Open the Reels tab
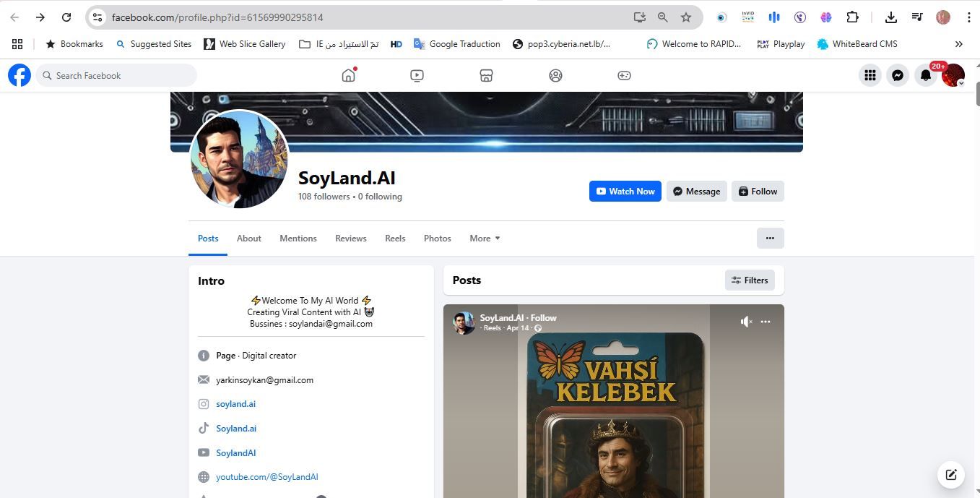Viewport: 980px width, 498px height. (395, 238)
